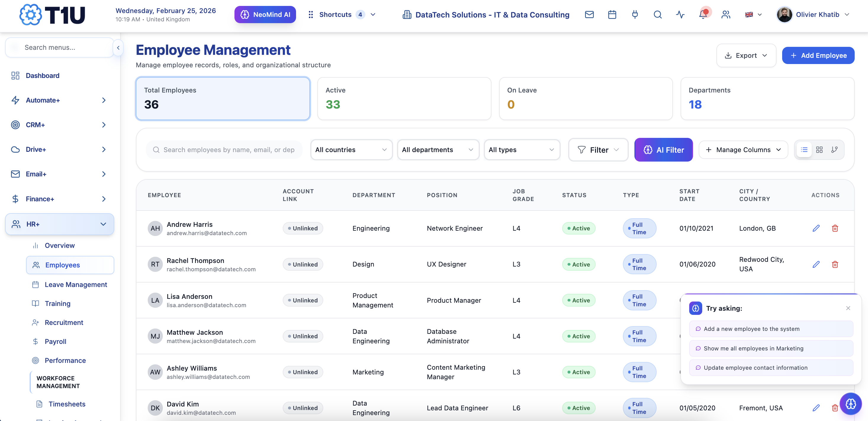Click the header search magnifier icon
The width and height of the screenshot is (868, 421).
[x=658, y=15]
